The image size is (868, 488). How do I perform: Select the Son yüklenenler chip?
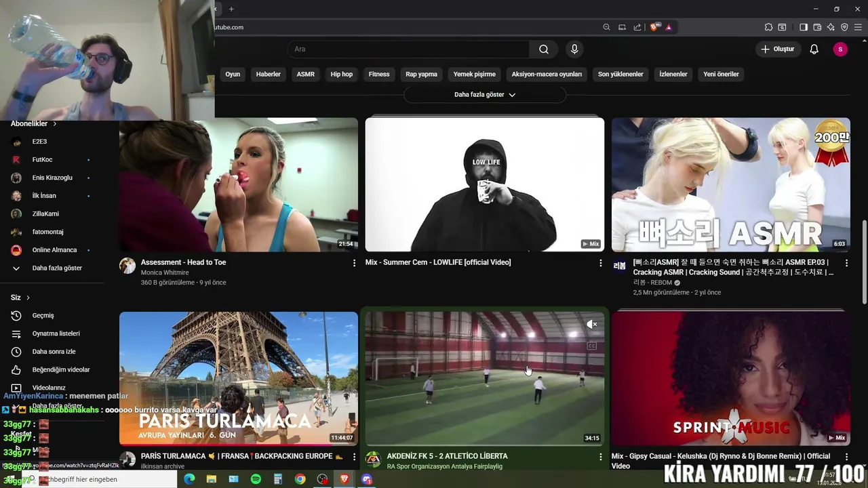tap(620, 74)
